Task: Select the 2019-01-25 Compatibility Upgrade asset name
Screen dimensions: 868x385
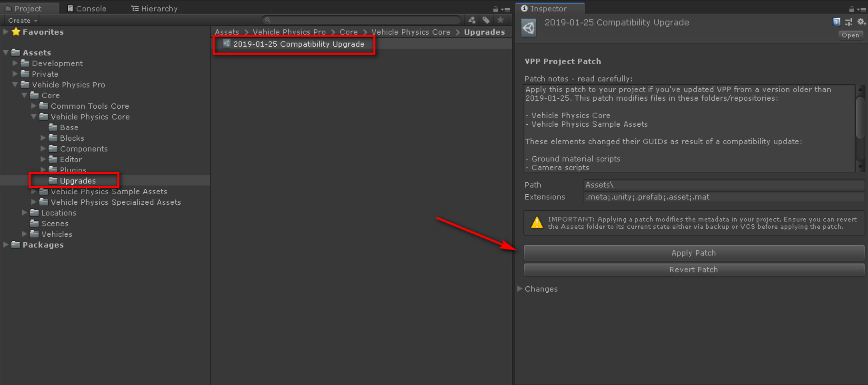Action: pos(299,44)
